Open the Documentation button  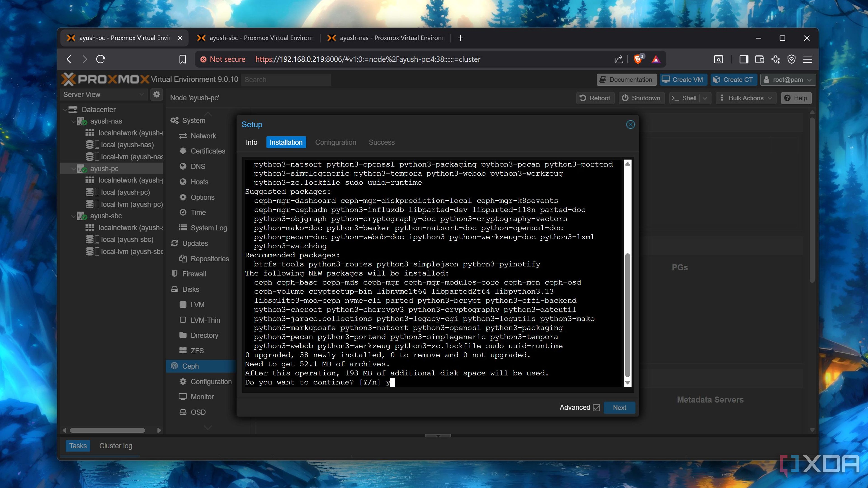point(626,80)
